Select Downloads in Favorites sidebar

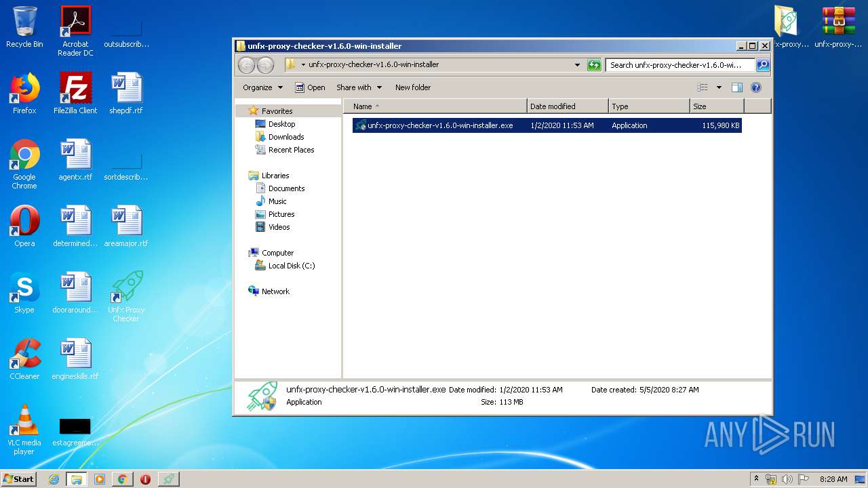pos(285,137)
